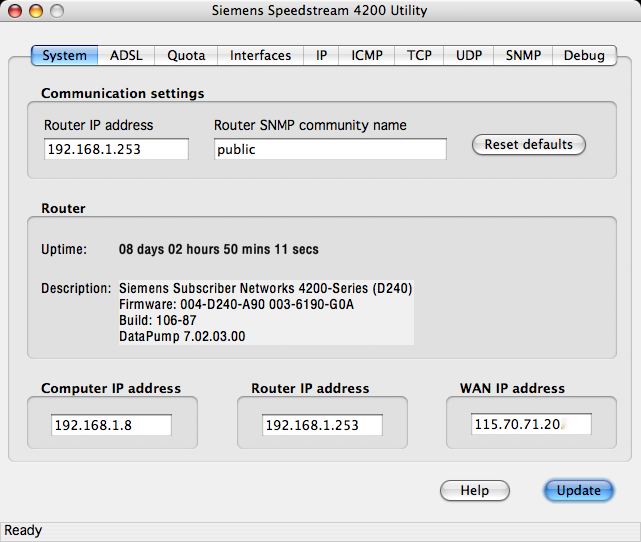Screen dimensions: 641x542
Task: Click the gray zoom window button
Action: pyautogui.click(x=57, y=11)
